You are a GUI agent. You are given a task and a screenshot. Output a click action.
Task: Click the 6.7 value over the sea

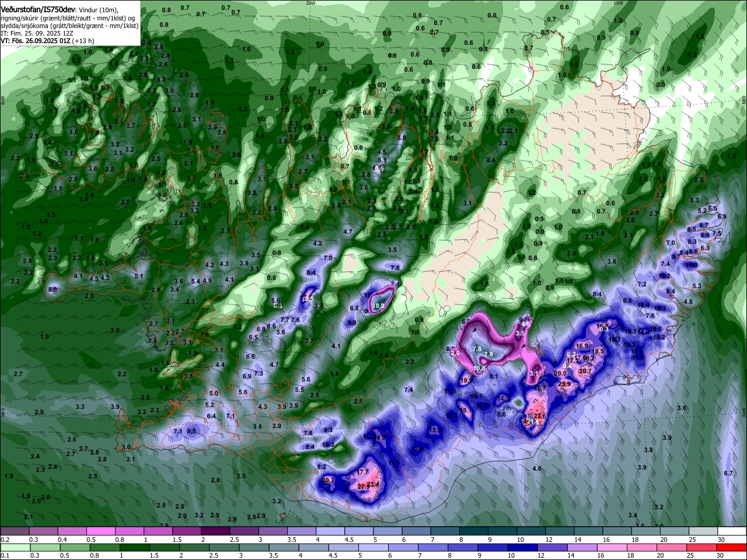(728, 473)
